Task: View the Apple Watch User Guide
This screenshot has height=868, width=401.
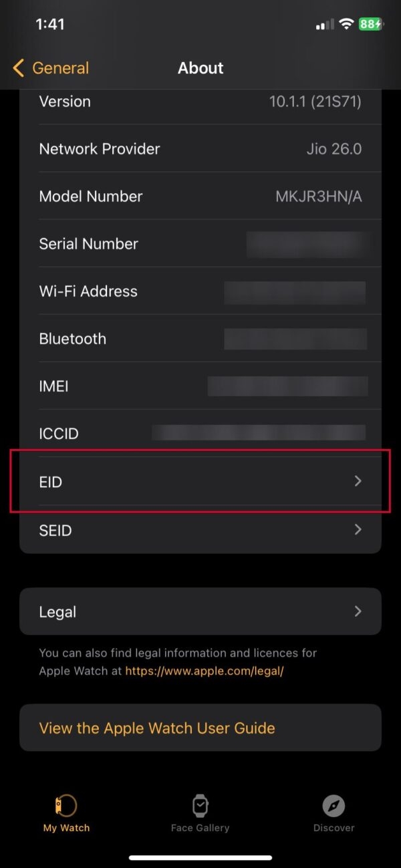Action: pos(156,728)
